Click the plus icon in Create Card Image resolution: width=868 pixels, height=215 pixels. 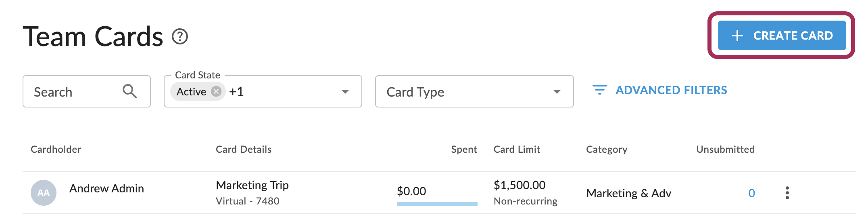[737, 36]
